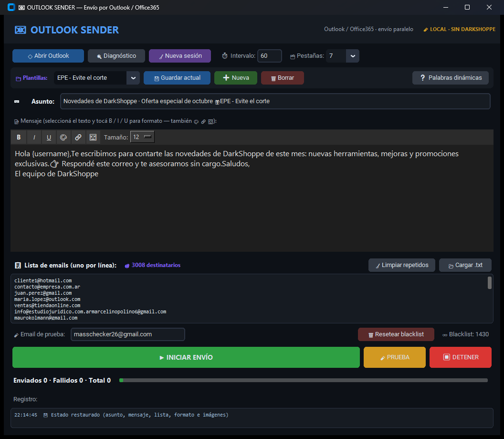This screenshot has height=439, width=504.
Task: Click the Abrir Outlook button
Action: [x=48, y=56]
